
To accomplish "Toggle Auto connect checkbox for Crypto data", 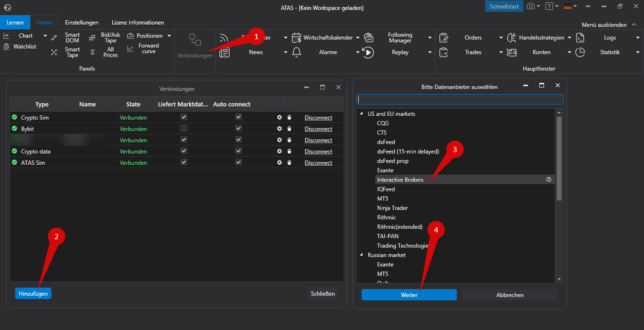I will pos(239,151).
